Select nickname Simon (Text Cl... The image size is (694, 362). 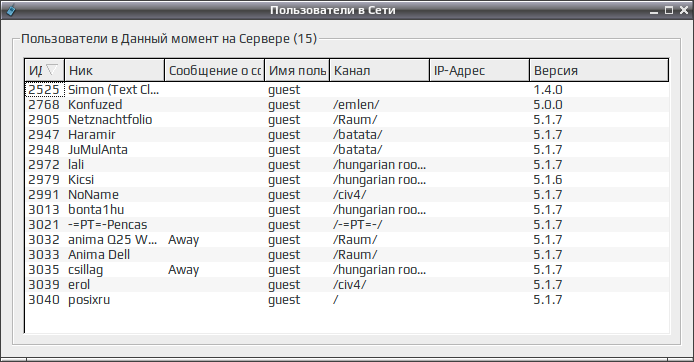[113, 90]
